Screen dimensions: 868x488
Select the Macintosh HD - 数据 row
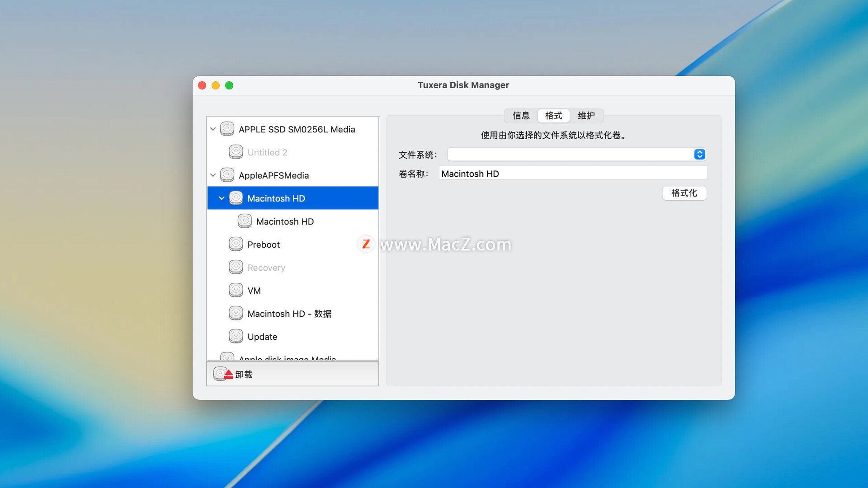coord(292,314)
